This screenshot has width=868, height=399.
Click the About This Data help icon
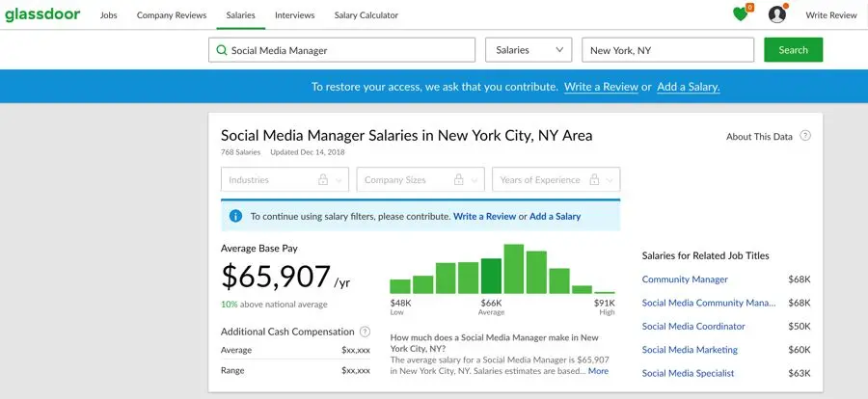[x=805, y=136]
